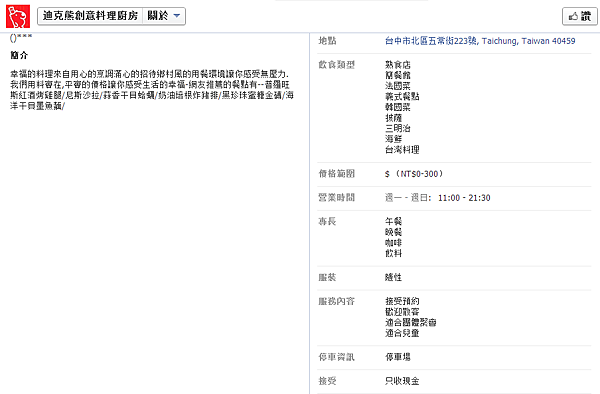Click the 歡迎散客 service entry
The image size is (600, 394).
coord(402,312)
